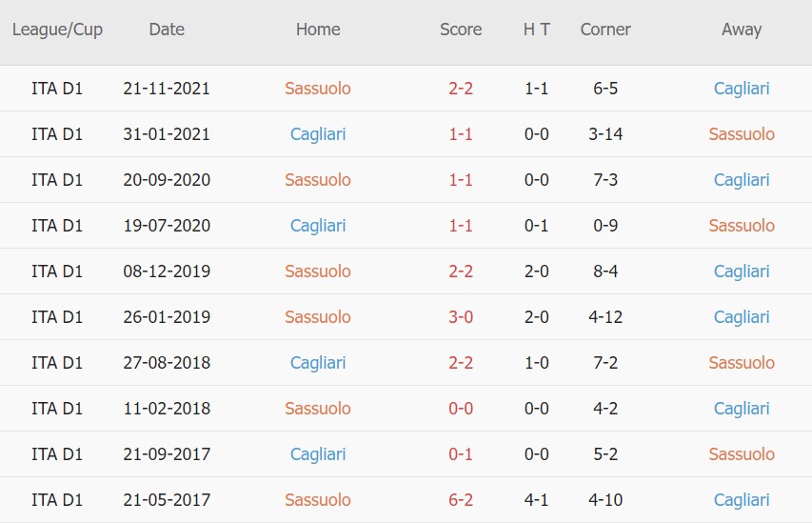Click away team Cagliari in 21-11-2021 row
Viewport: 812px width, 523px height.
coord(742,89)
